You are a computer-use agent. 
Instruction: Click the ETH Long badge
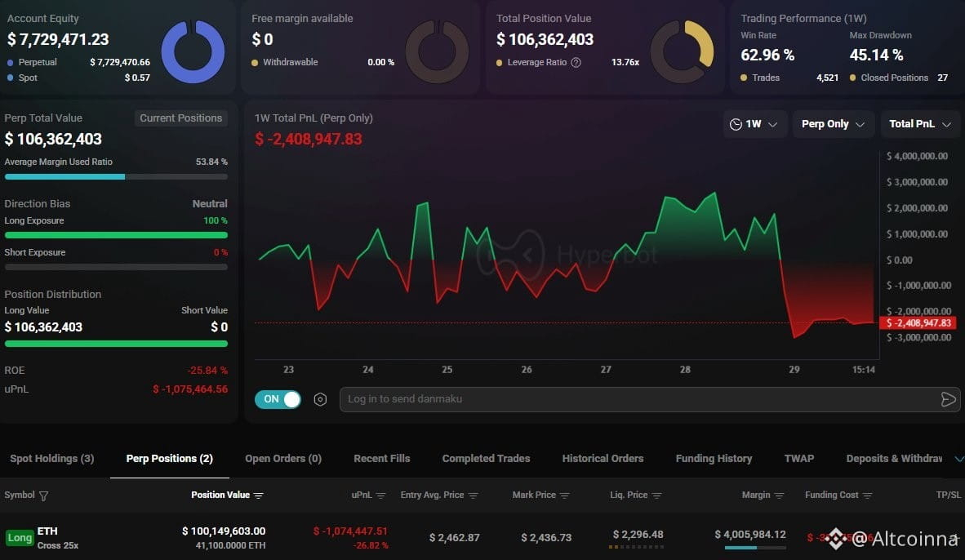pos(19,538)
